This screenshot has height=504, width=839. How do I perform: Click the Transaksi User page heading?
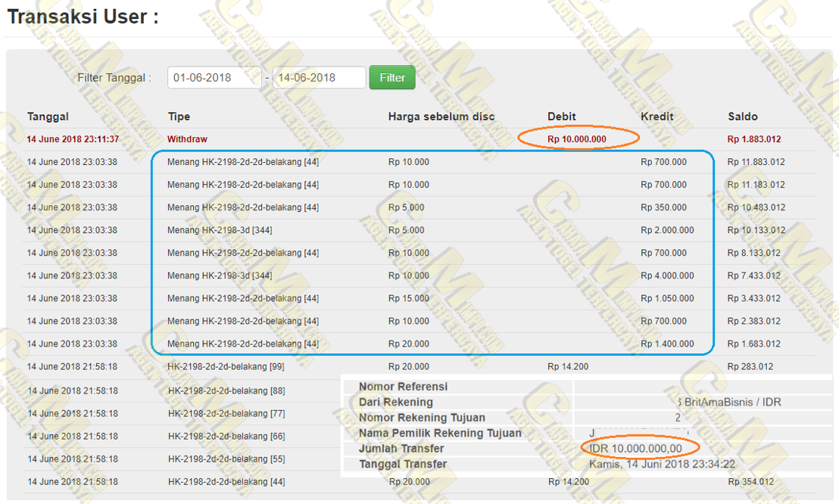coord(83,17)
